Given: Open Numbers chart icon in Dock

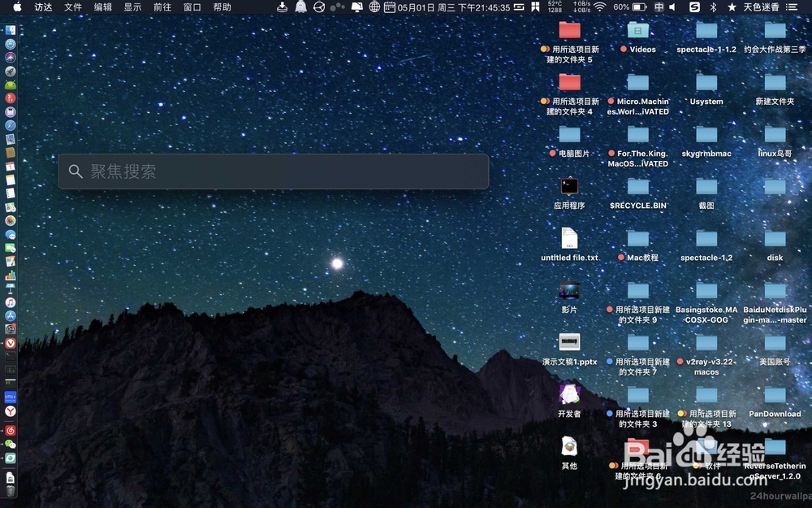Looking at the screenshot, I should click(x=11, y=276).
